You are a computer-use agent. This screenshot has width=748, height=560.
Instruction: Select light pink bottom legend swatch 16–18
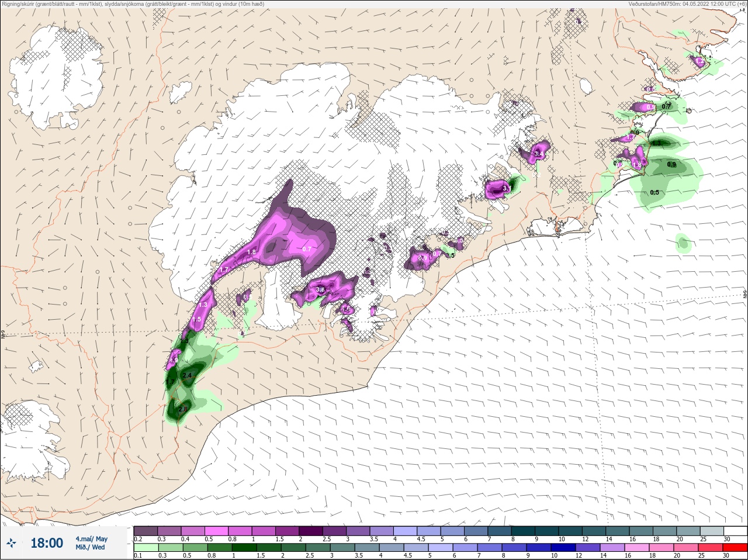637,548
